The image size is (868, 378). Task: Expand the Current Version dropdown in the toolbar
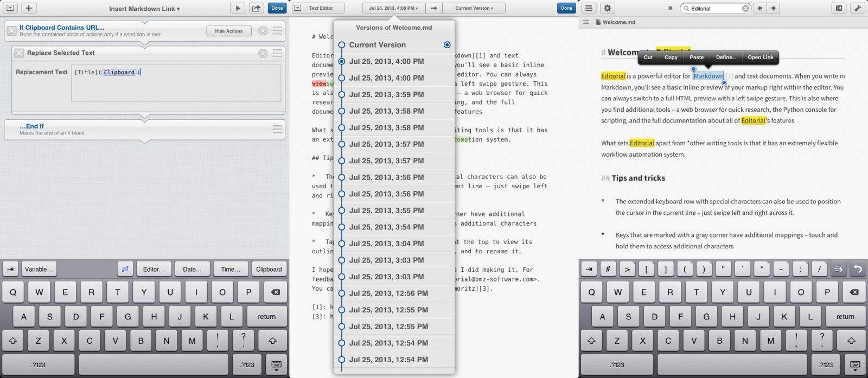474,8
